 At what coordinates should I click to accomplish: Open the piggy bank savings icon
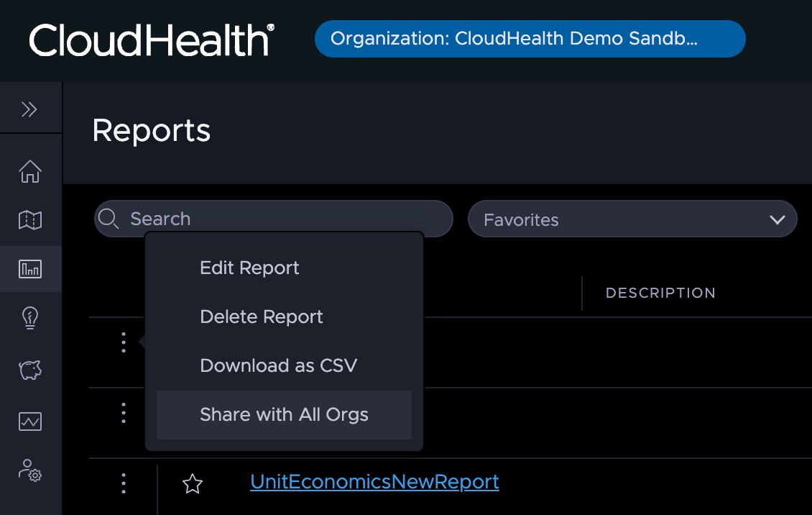30,370
